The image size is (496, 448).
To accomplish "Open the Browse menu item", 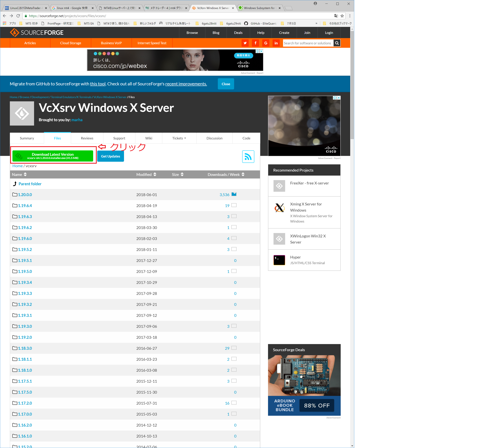I will coord(192,33).
